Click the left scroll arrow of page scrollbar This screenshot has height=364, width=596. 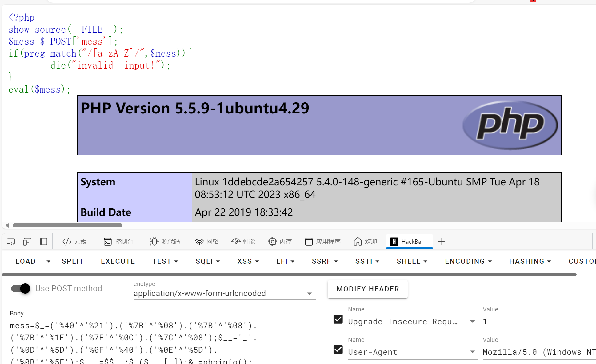click(x=7, y=225)
